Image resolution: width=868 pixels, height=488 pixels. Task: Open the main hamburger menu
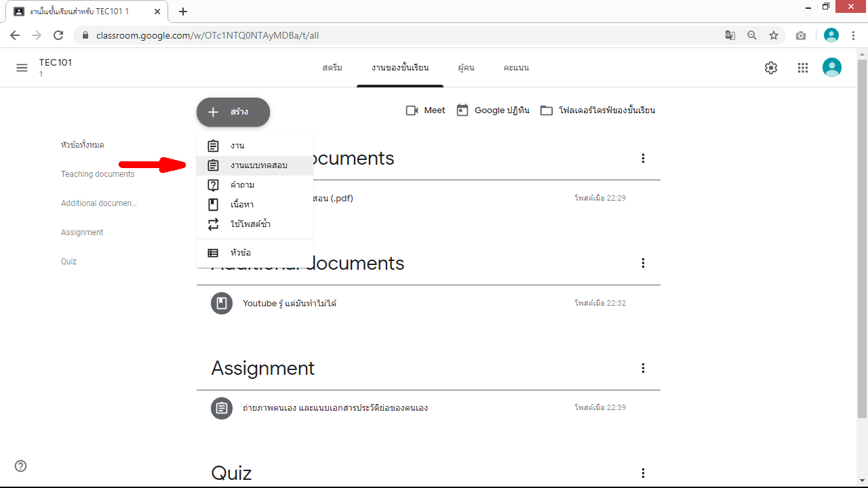[x=22, y=68]
